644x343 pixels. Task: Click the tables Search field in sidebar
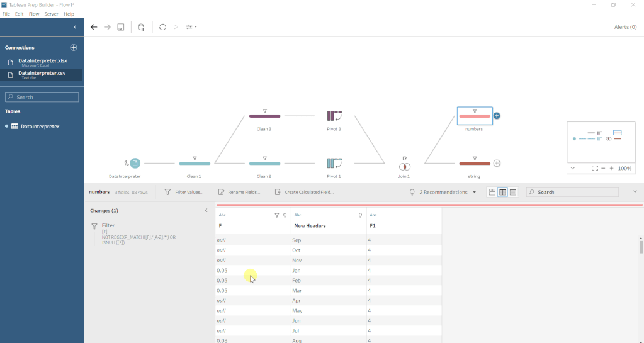point(42,97)
